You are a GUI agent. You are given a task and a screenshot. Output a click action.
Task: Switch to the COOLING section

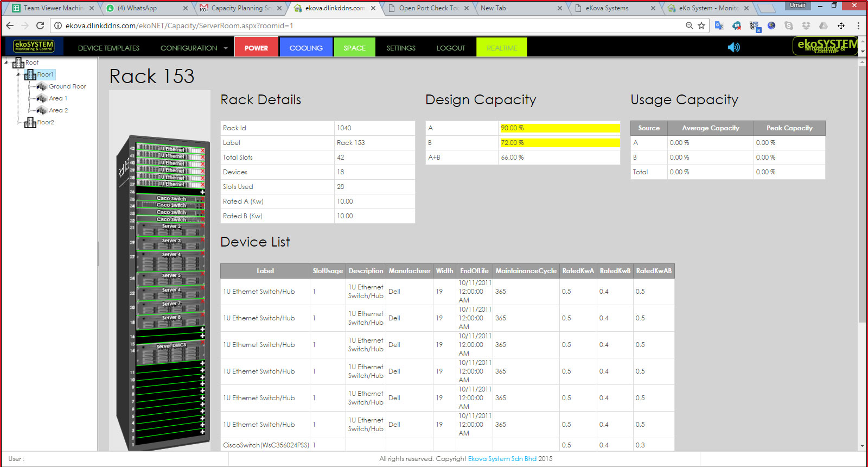pyautogui.click(x=306, y=48)
